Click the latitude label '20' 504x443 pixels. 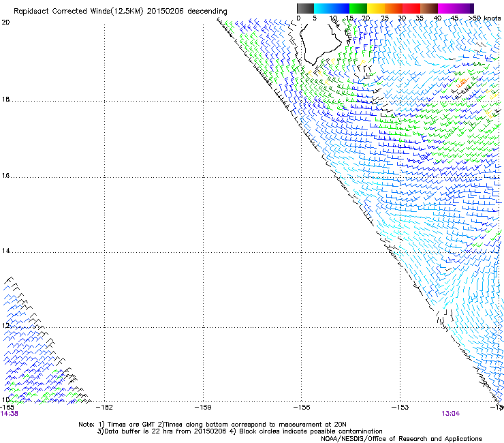[5, 22]
